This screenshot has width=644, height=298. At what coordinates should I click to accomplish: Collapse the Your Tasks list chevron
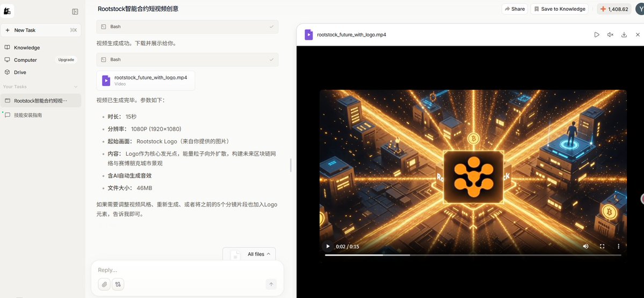(x=76, y=86)
